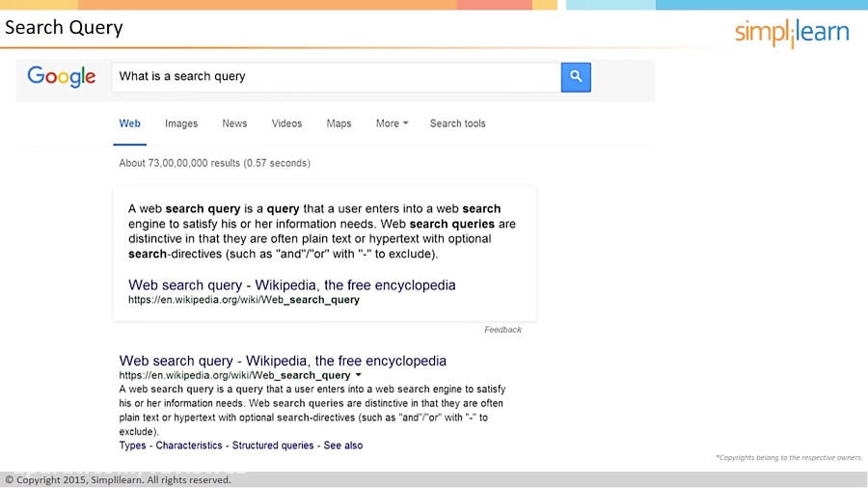Focus the 'What is a search query' search box

(x=337, y=77)
